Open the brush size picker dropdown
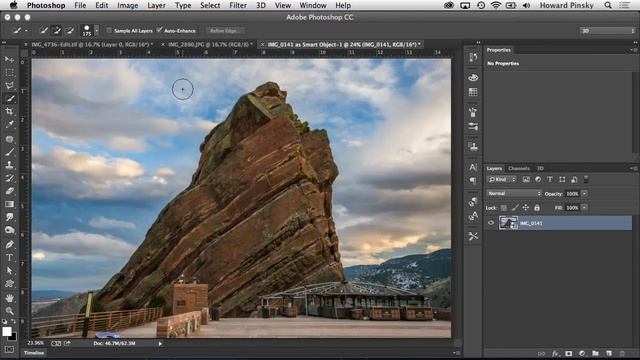Screen dimensions: 640x360 click(97, 31)
